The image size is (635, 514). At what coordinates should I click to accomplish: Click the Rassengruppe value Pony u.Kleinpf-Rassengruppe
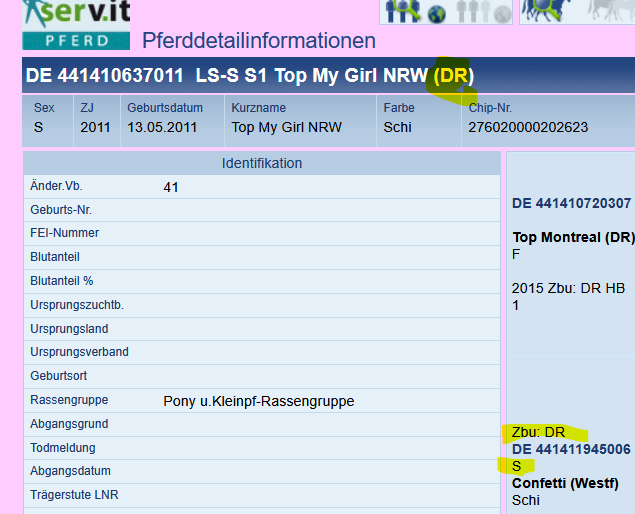259,401
